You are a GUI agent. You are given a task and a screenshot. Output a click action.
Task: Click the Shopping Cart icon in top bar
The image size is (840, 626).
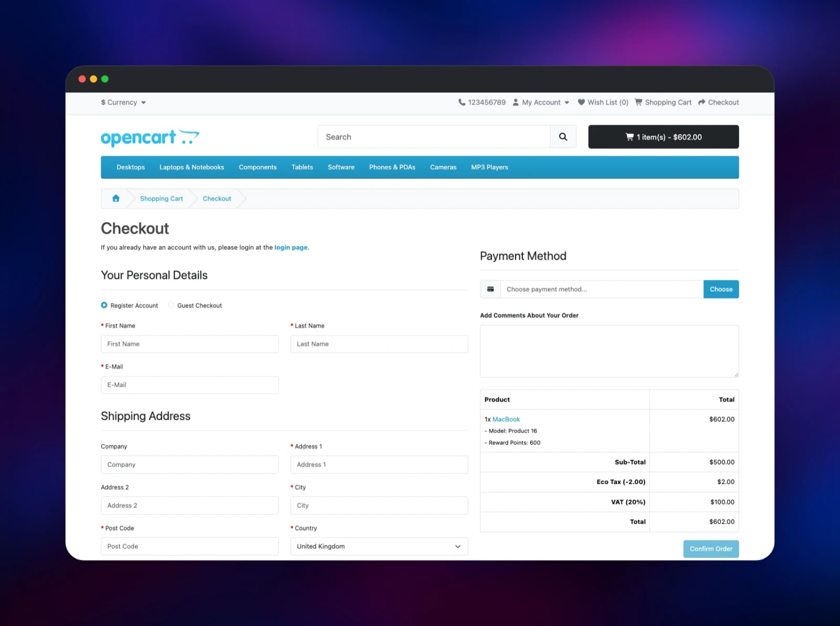tap(638, 102)
